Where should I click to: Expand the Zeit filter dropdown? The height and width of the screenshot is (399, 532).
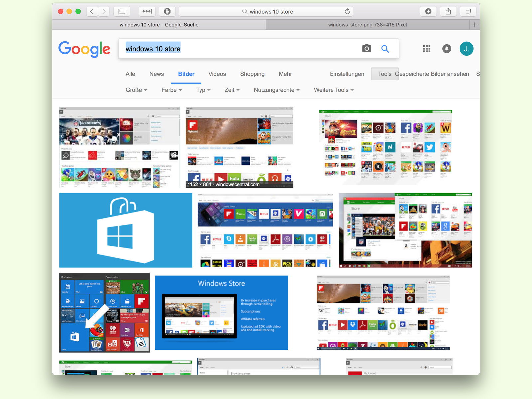click(x=232, y=90)
